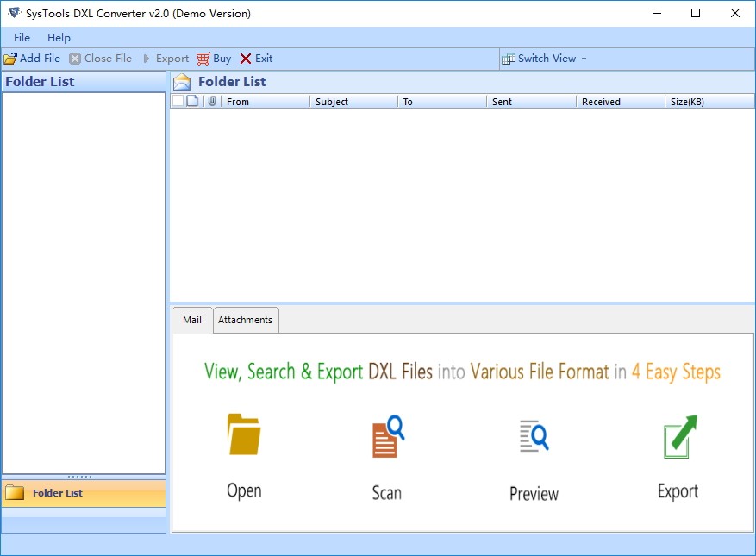Sort by the Size(KB) column header
The width and height of the screenshot is (756, 556).
coord(709,101)
